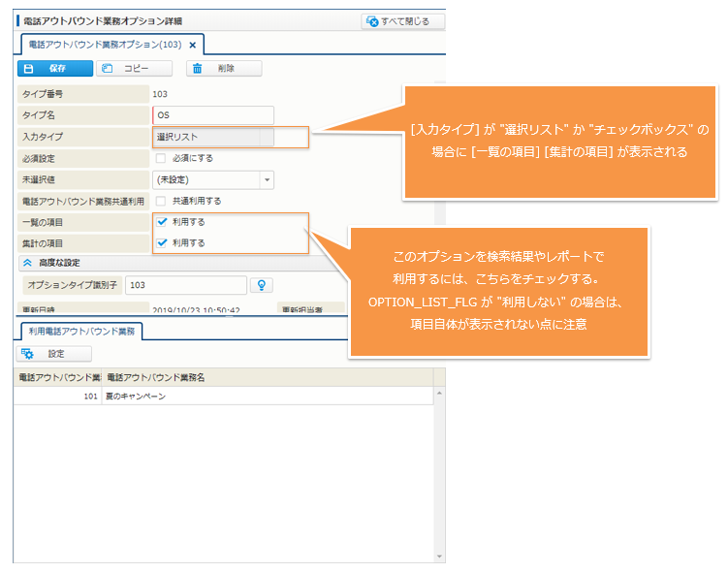728x573 pixels.
Task: Click the close-all (すべて閉じる) icon
Action: pos(372,20)
